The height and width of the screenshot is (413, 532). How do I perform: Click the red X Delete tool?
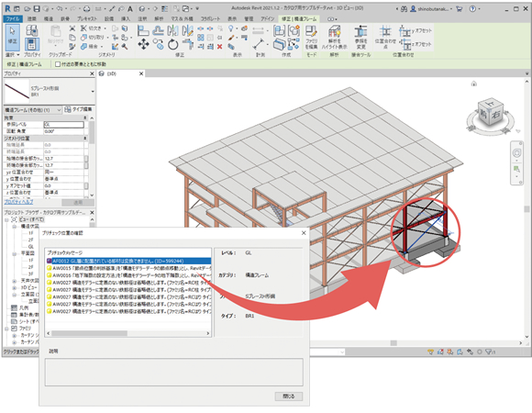(219, 47)
